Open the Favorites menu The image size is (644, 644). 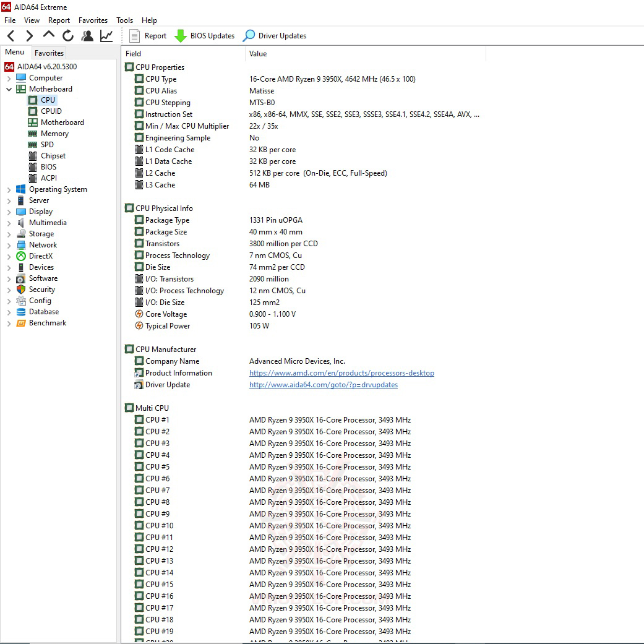93,20
